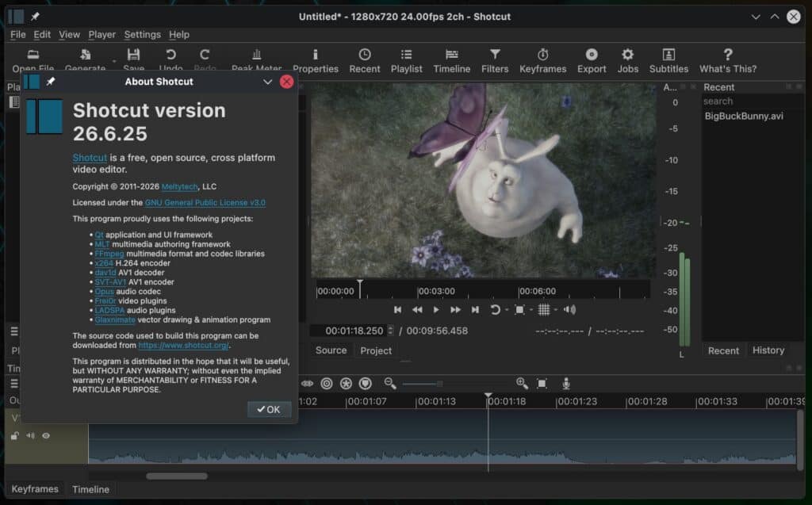The width and height of the screenshot is (812, 505).
Task: Switch to the bottom Keyframes tab
Action: [35, 489]
